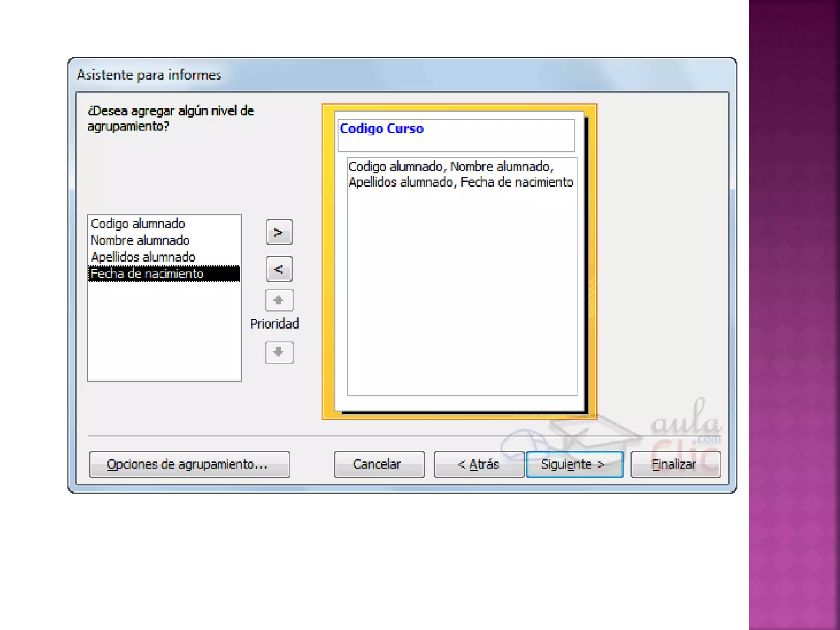Viewport: 840px width, 630px height.
Task: Proceed with the Siguiente button
Action: pos(574,464)
